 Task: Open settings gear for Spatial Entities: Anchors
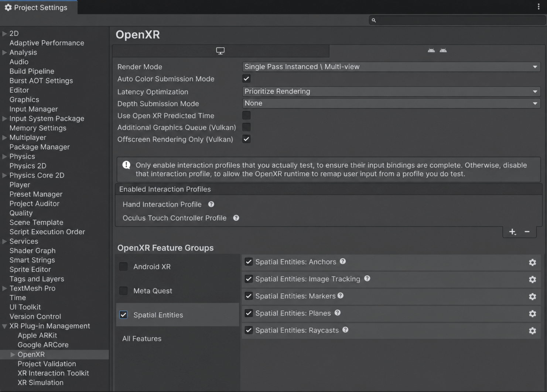(532, 262)
